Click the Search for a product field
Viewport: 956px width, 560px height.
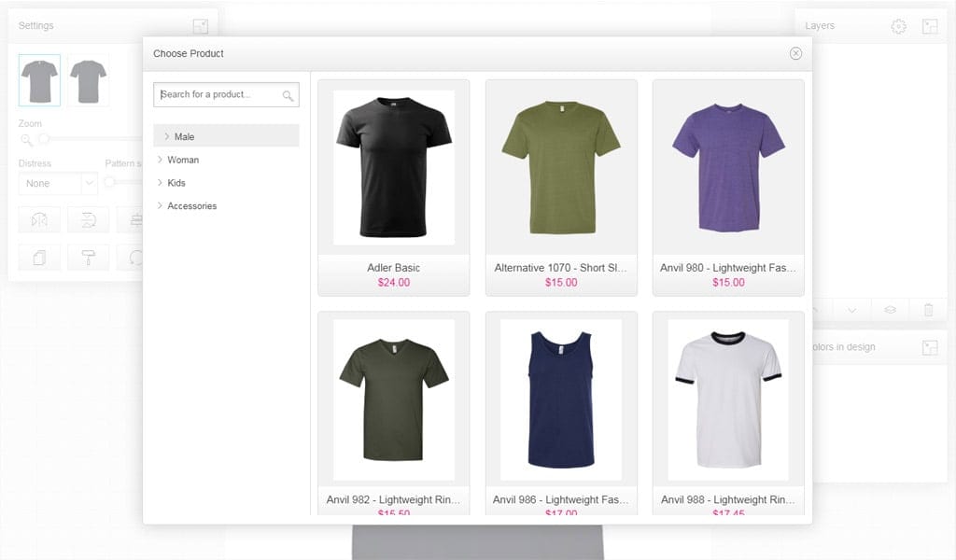pyautogui.click(x=218, y=94)
